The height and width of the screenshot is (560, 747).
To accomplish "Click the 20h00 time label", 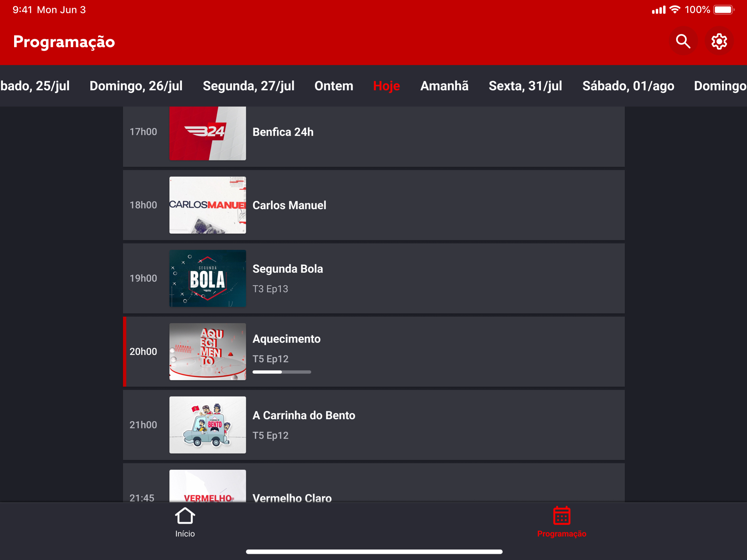I will [x=143, y=351].
